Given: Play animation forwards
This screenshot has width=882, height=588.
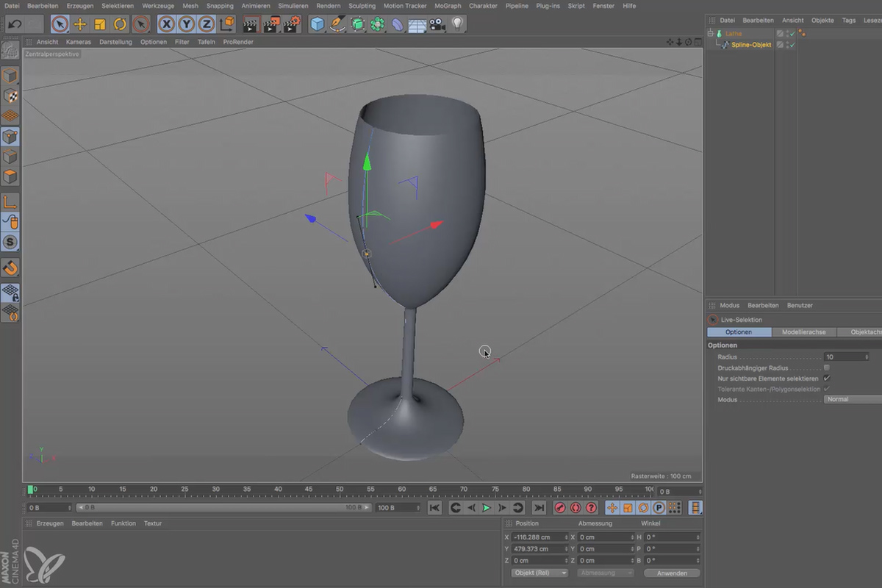Looking at the screenshot, I should point(487,508).
